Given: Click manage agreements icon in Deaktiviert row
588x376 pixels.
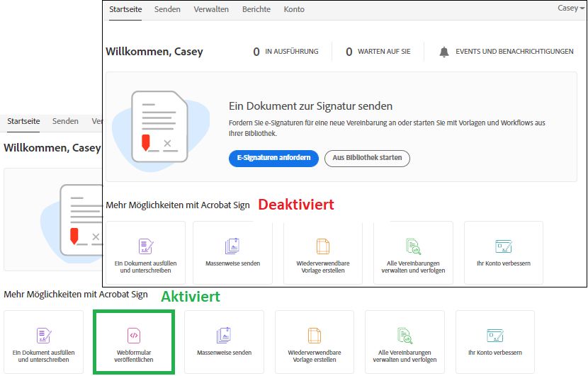Looking at the screenshot, I should click(413, 246).
